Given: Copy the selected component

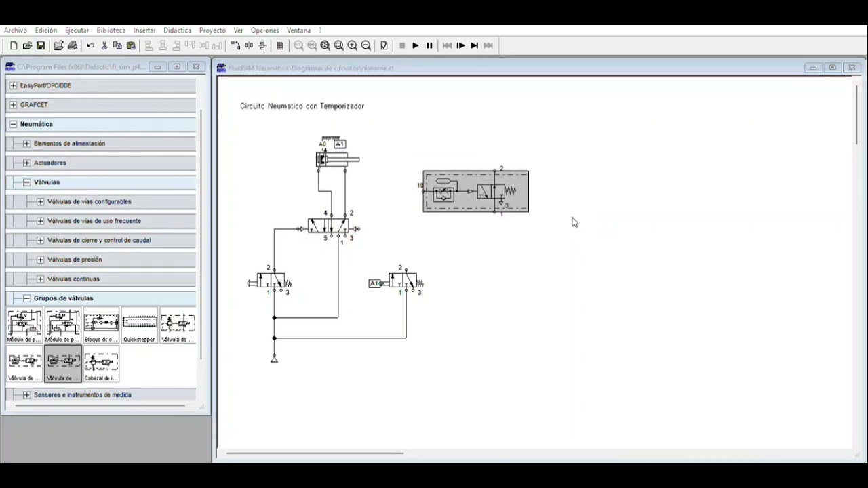Looking at the screenshot, I should [117, 45].
